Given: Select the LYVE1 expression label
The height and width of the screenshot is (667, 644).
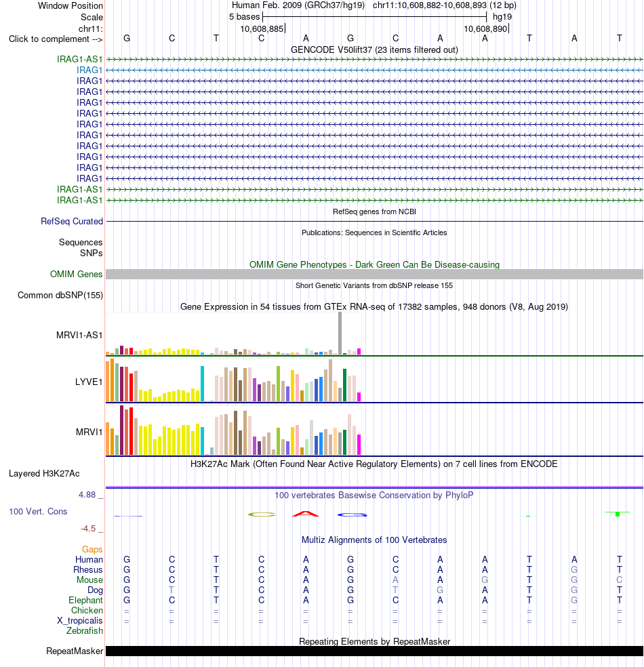Looking at the screenshot, I should coord(89,382).
